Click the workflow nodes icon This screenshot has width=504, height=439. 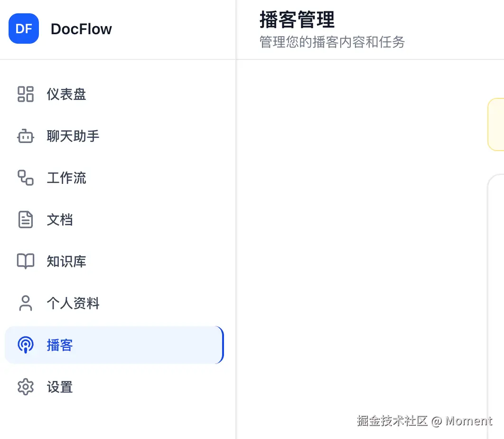point(26,178)
